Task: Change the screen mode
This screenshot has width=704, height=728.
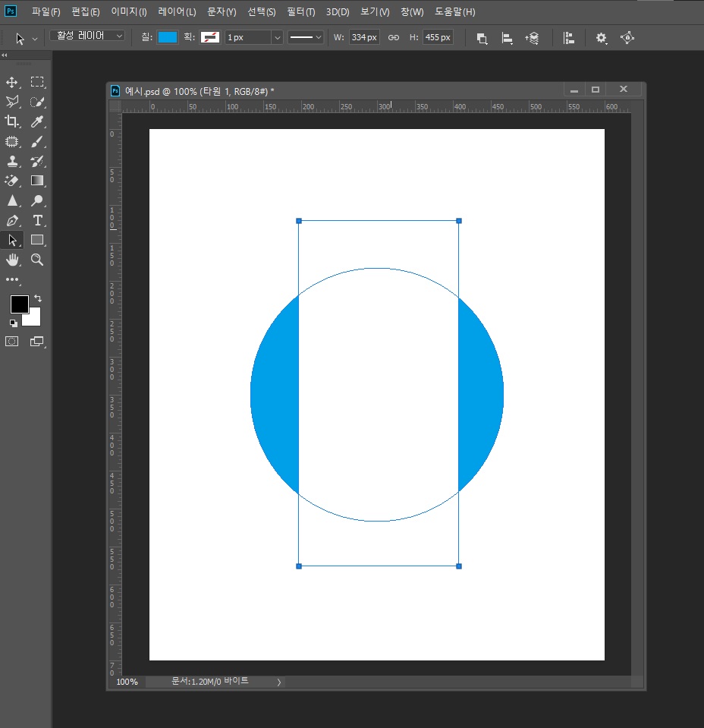Action: click(37, 342)
